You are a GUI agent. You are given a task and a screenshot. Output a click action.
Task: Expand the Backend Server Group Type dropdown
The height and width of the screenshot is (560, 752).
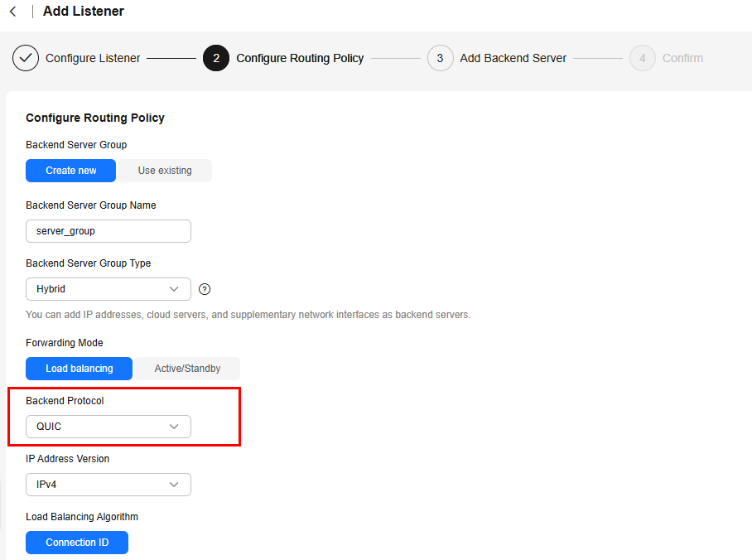point(108,289)
